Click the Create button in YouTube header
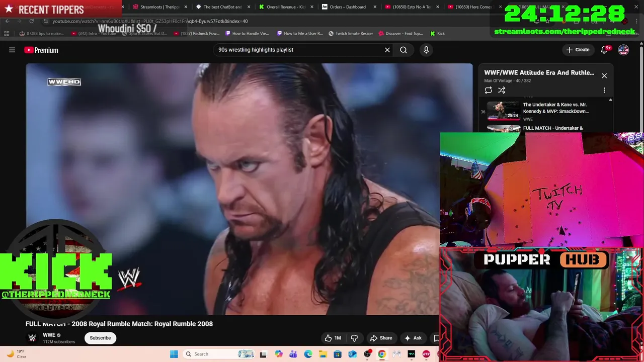The image size is (644, 362). pos(578,50)
